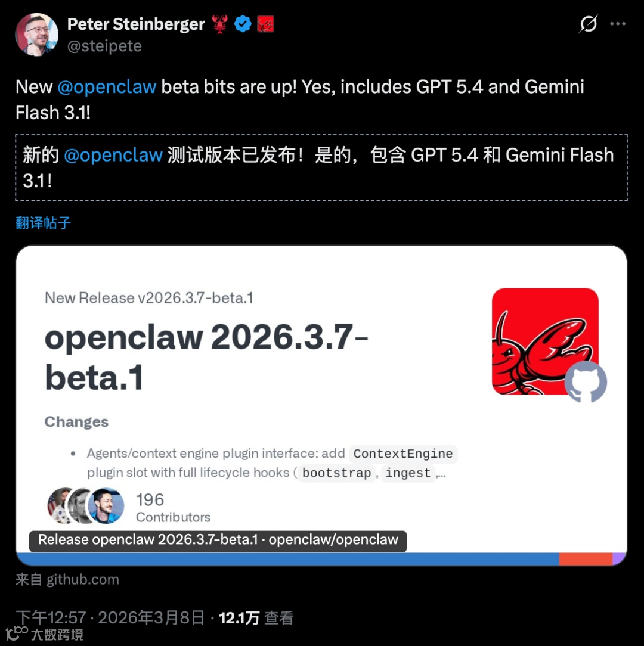The height and width of the screenshot is (646, 644).
Task: Click the blue verified checkmark badge
Action: click(x=243, y=24)
